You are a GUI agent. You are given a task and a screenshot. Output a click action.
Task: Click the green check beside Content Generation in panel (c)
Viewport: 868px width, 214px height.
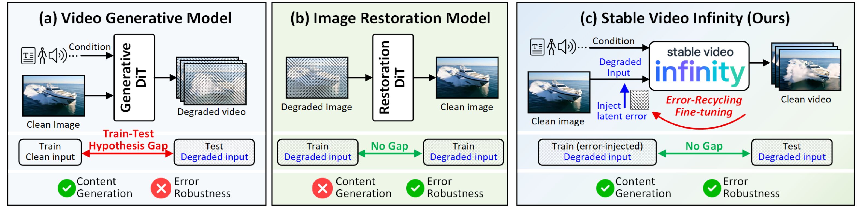[x=605, y=188]
